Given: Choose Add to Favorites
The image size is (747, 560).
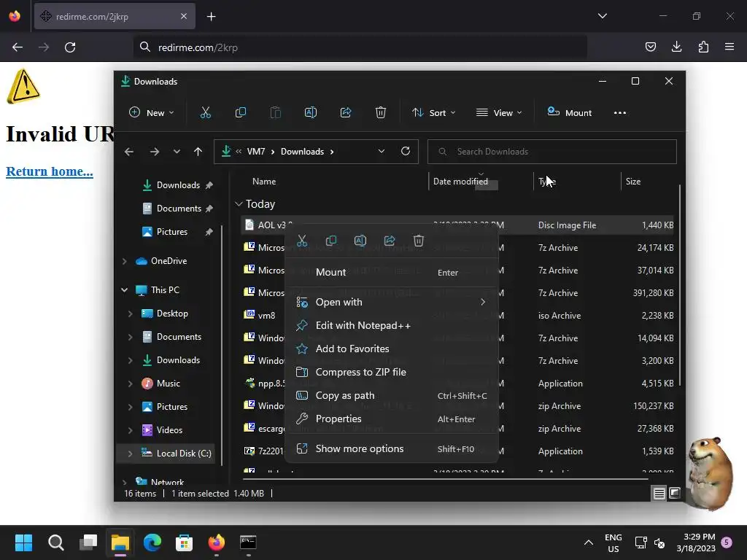Looking at the screenshot, I should [392, 349].
